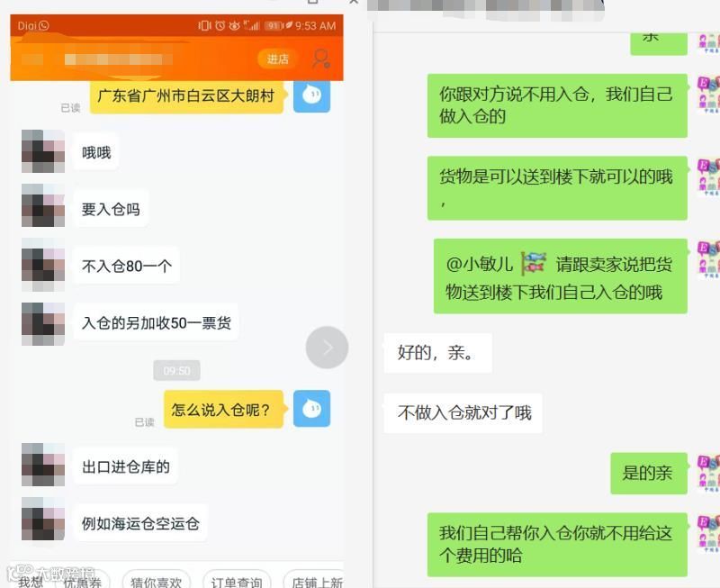720x588 pixels.
Task: Click the 09:50 timestamp label
Action: [x=176, y=371]
